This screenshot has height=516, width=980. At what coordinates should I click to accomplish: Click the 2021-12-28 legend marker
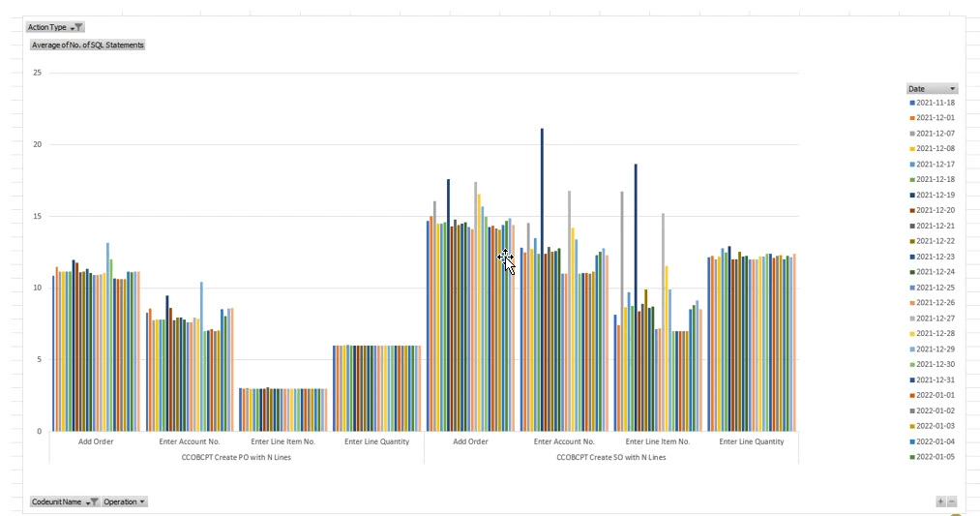point(911,334)
